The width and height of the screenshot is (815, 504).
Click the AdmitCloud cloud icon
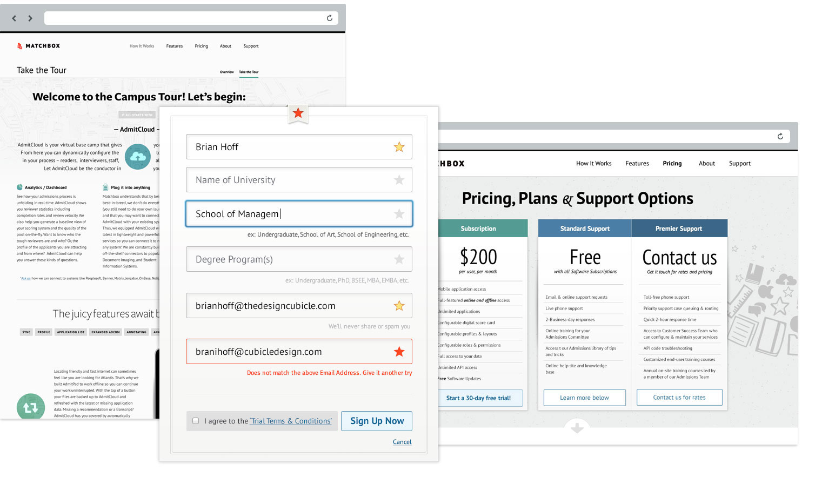coord(138,157)
